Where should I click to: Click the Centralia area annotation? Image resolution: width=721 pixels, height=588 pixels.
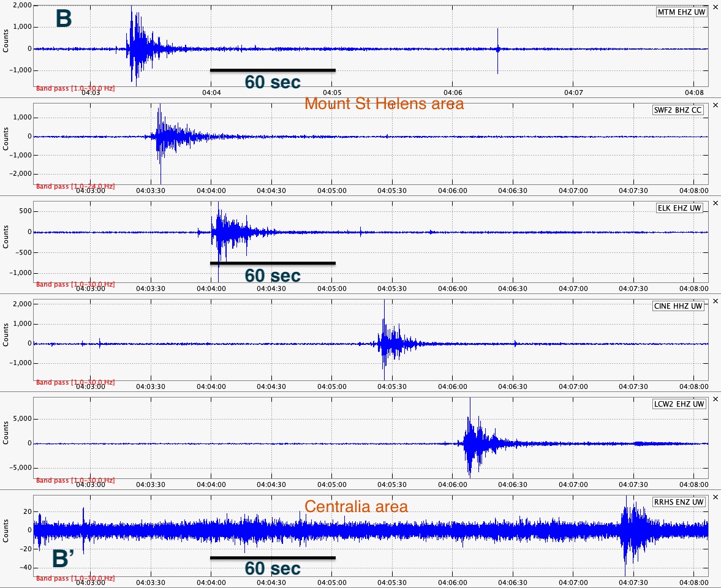(x=356, y=507)
